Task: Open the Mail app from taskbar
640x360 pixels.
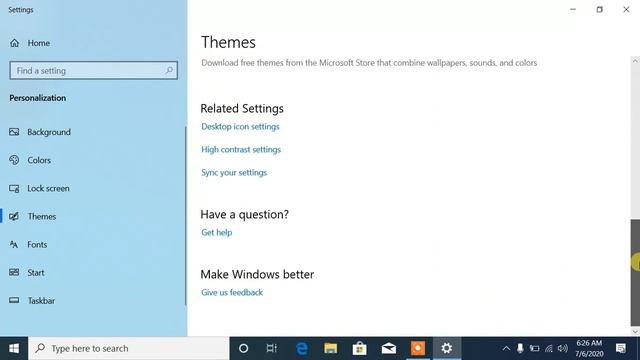Action: [389, 348]
